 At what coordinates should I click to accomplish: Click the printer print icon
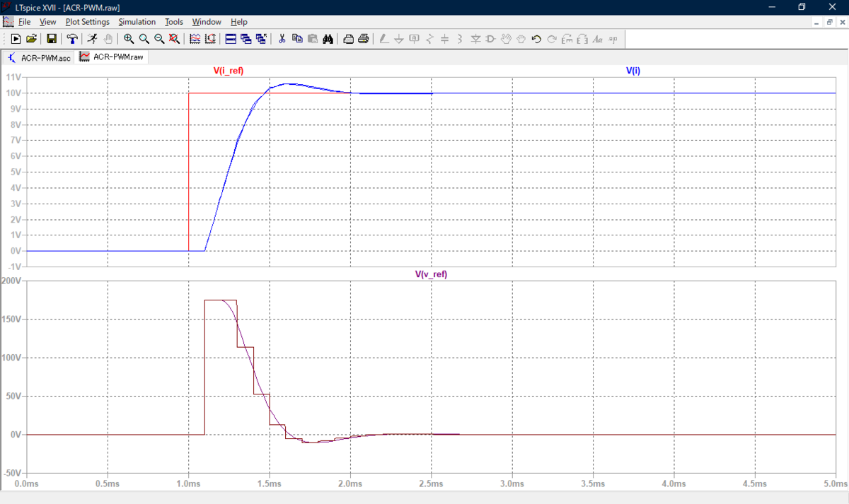(364, 39)
